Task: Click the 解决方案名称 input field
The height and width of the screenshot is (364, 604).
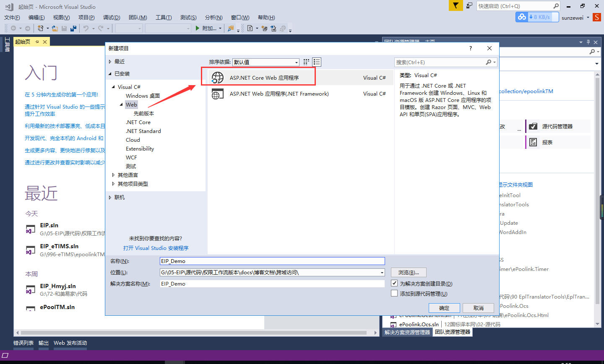Action: pyautogui.click(x=272, y=283)
